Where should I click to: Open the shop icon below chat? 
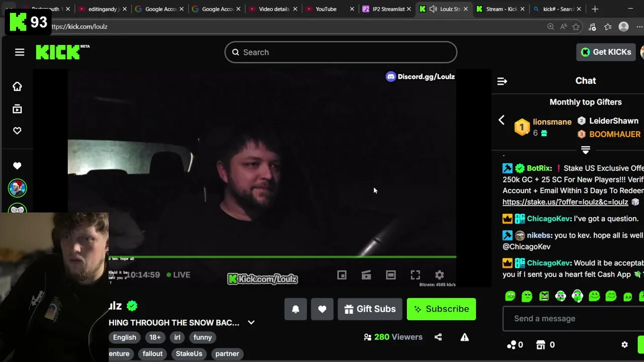click(x=541, y=345)
